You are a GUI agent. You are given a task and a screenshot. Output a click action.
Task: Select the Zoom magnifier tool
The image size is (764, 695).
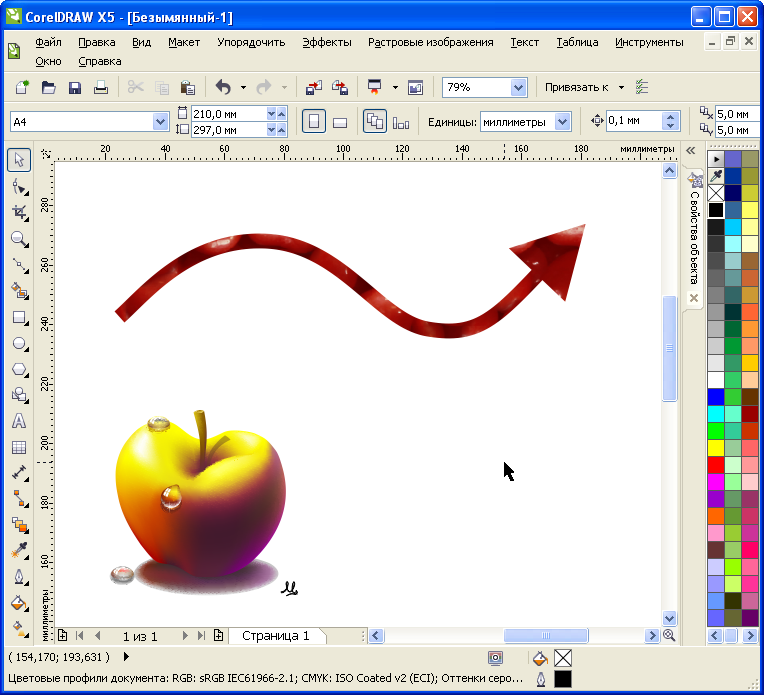point(19,239)
